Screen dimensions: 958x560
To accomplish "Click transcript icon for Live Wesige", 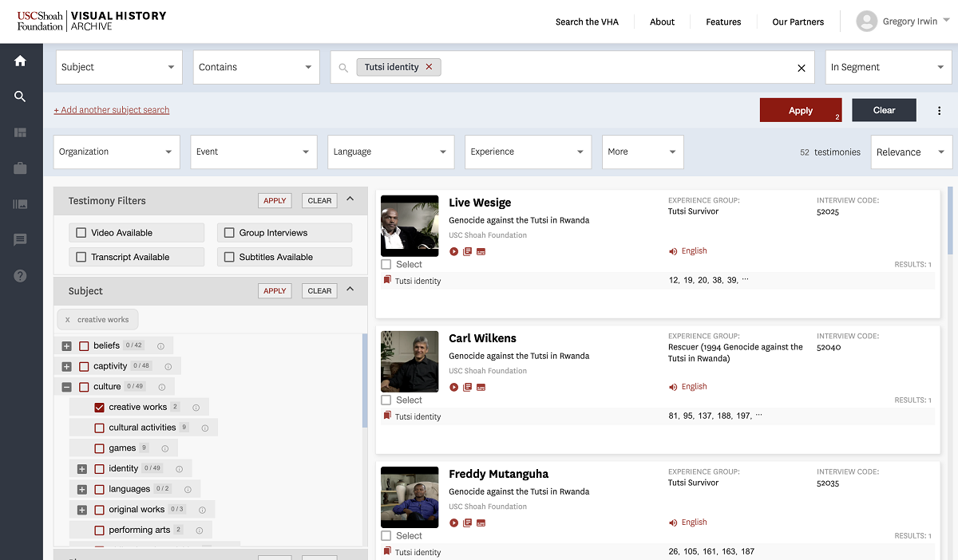I will [x=467, y=252].
